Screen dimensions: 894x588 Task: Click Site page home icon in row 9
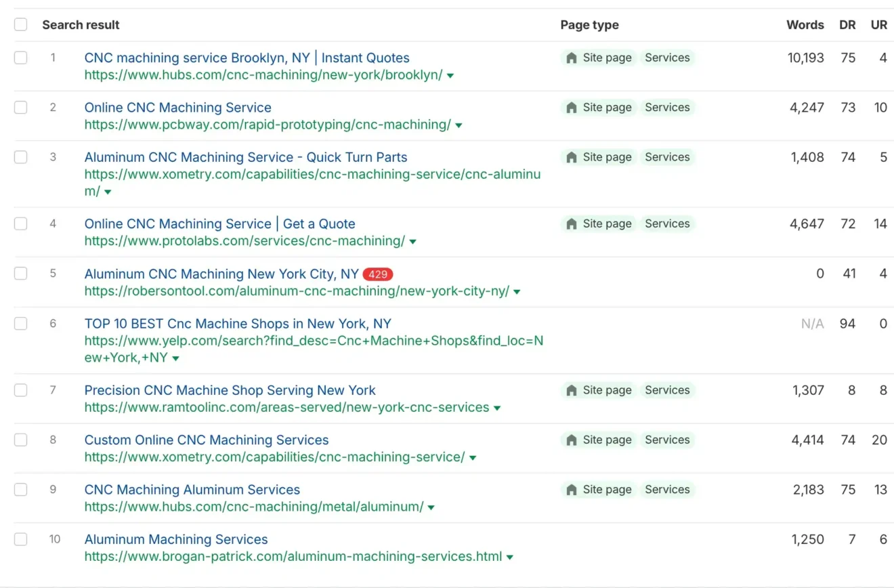click(x=572, y=490)
